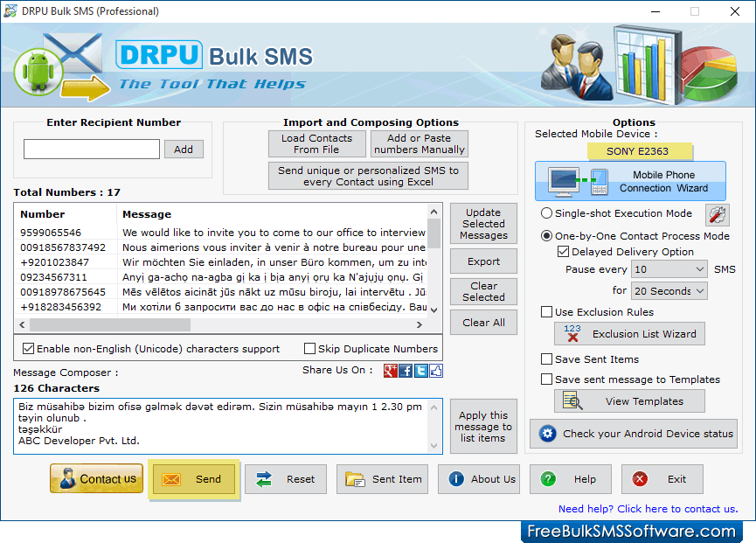Check the Save Sent Items box
This screenshot has width=756, height=543.
click(546, 359)
